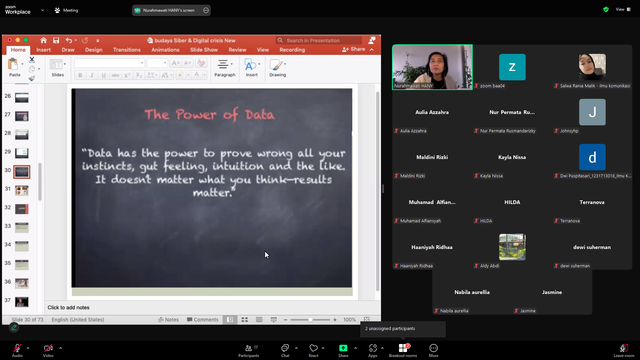Select slide 31 thumbnail
The height and width of the screenshot is (360, 640).
[x=22, y=190]
